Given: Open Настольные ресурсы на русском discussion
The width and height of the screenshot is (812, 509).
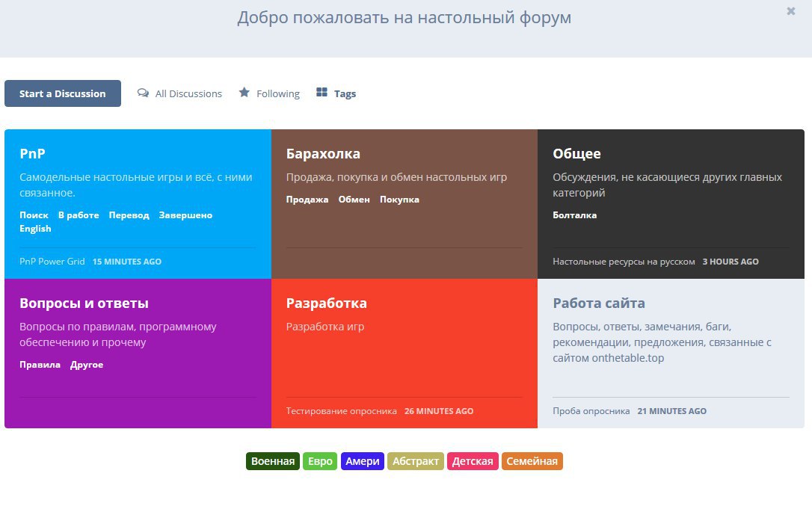Looking at the screenshot, I should (624, 262).
